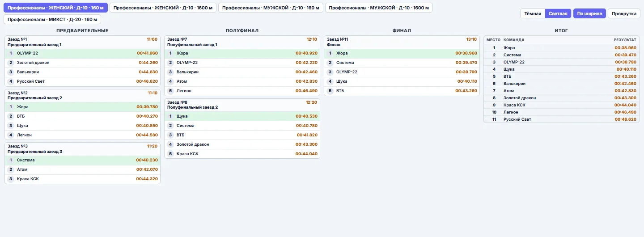This screenshot has width=644, height=237.
Task: Select OLYMP-22 row in Заезд №1
Action: tap(82, 53)
